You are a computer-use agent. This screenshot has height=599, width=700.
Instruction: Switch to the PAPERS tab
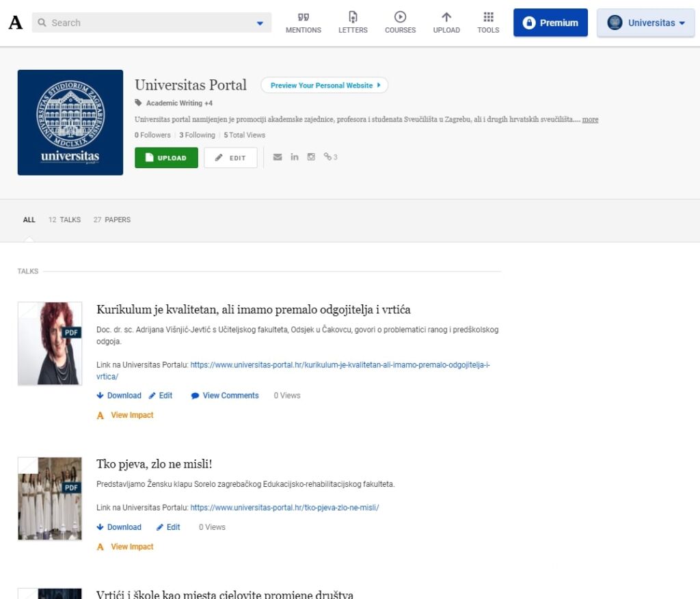(x=112, y=219)
